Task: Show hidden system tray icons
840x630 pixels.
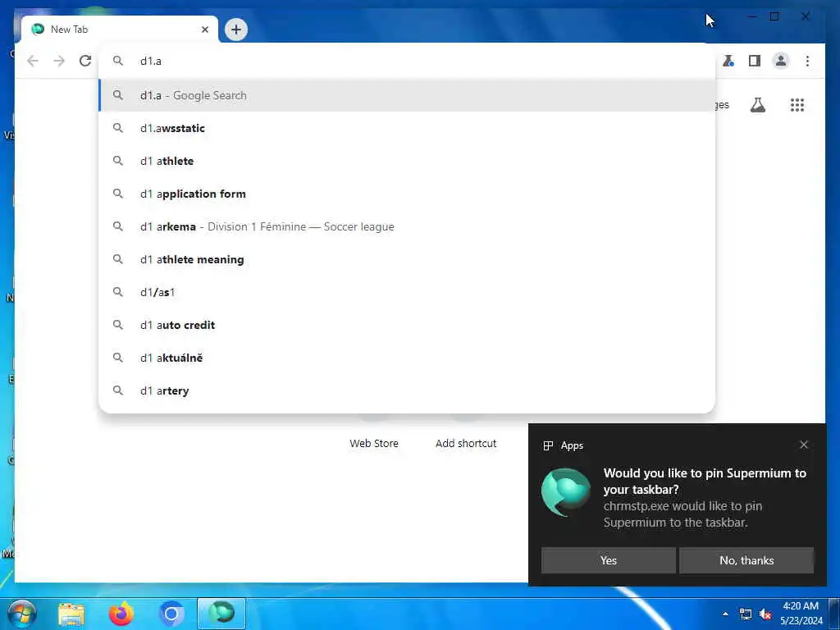Action: pyautogui.click(x=725, y=614)
